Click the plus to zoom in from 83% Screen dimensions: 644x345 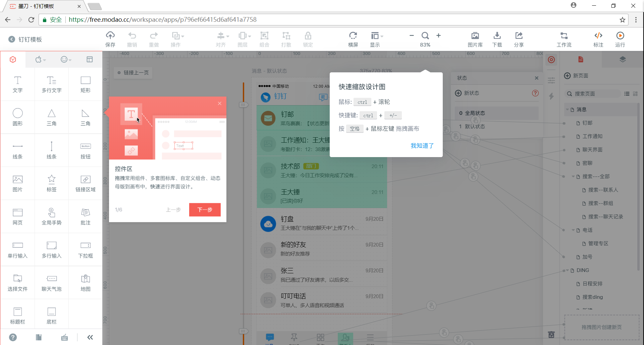[x=439, y=35]
